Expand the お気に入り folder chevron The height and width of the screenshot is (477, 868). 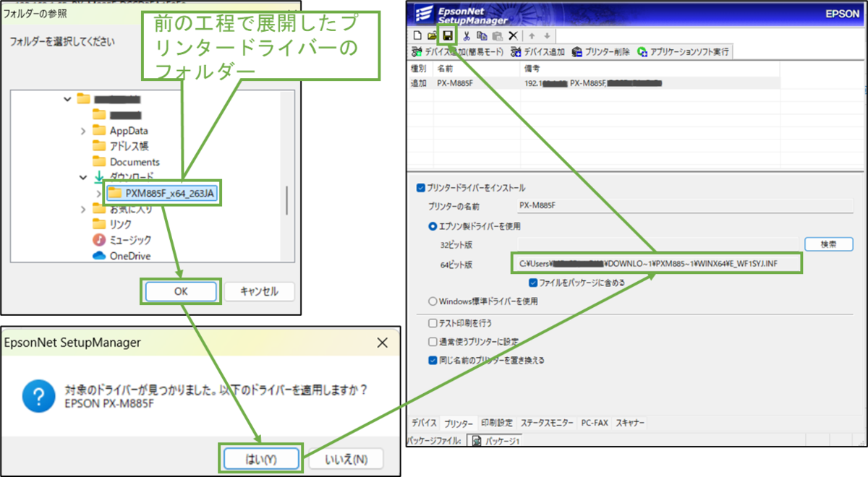tap(83, 209)
